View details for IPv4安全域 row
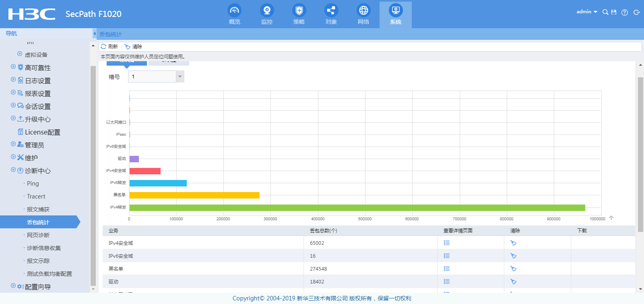Image resolution: width=644 pixels, height=304 pixels. (x=446, y=243)
